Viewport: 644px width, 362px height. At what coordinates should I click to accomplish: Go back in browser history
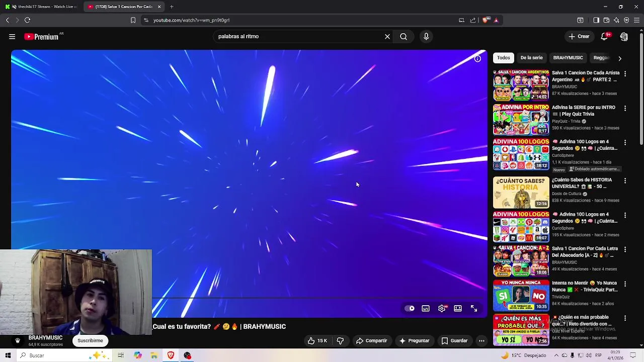click(8, 20)
